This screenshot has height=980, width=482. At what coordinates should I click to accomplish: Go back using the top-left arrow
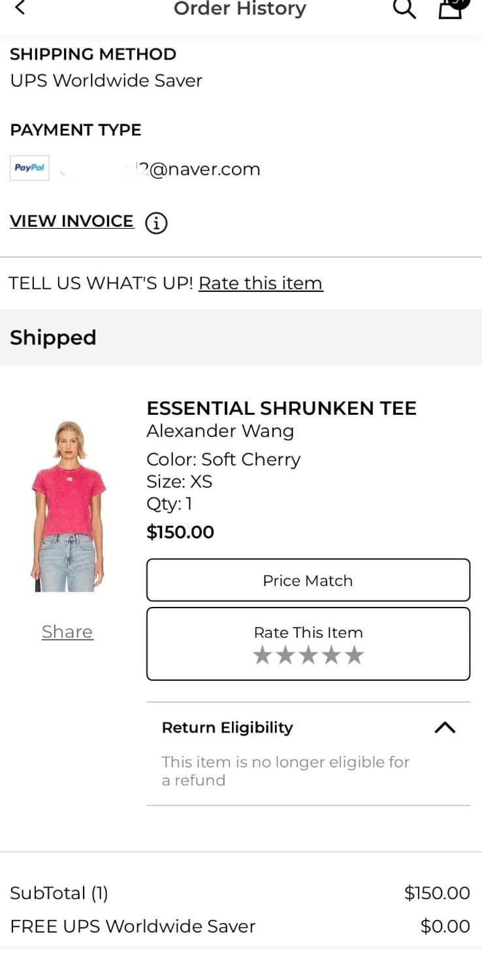(20, 8)
